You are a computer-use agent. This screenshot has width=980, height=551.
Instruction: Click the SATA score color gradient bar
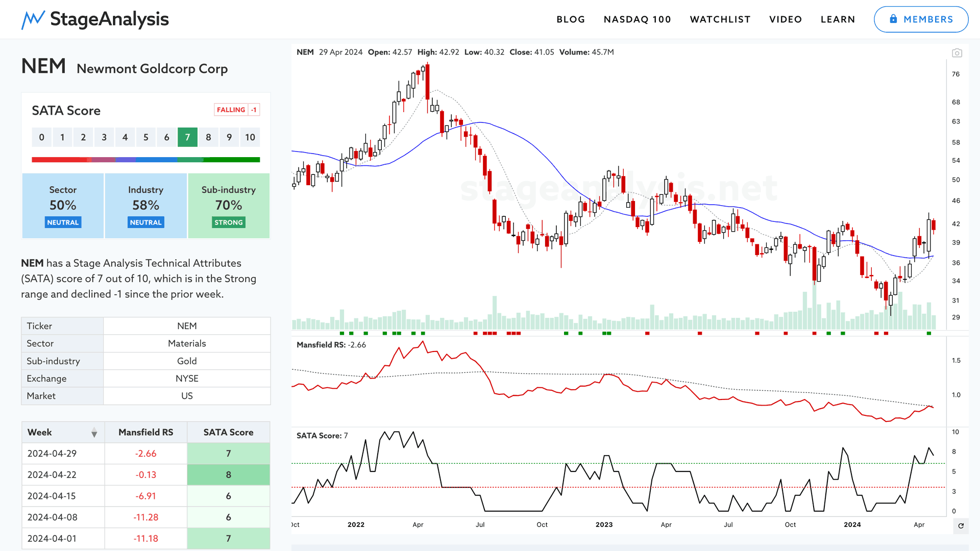(145, 160)
